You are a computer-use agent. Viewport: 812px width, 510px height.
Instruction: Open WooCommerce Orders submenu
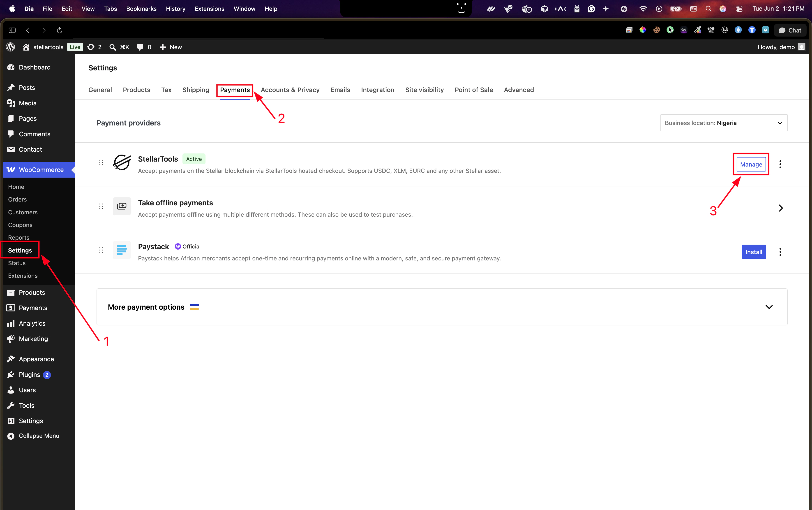pyautogui.click(x=17, y=199)
